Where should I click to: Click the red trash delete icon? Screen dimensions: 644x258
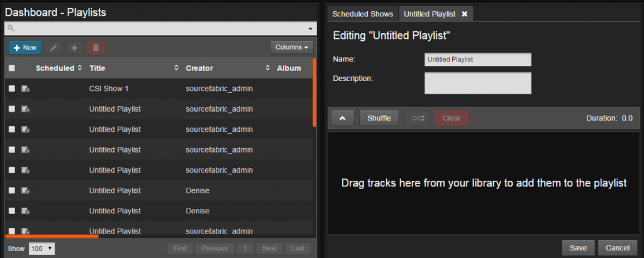[96, 48]
